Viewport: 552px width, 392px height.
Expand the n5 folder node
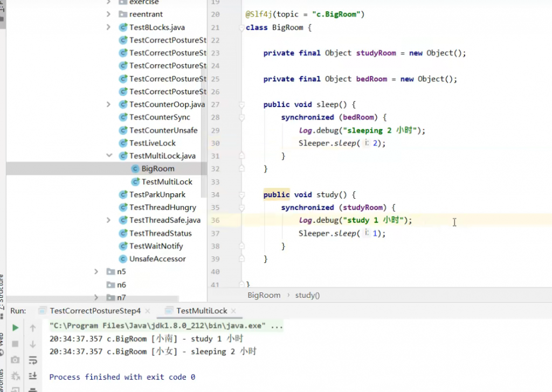(96, 272)
